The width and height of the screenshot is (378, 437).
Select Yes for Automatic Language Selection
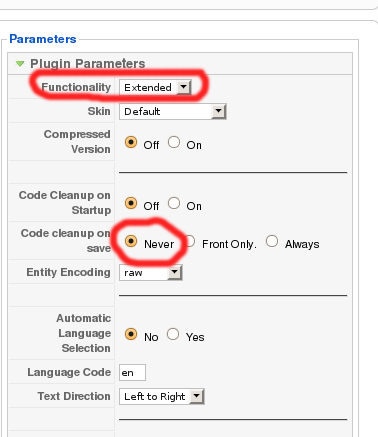[173, 334]
